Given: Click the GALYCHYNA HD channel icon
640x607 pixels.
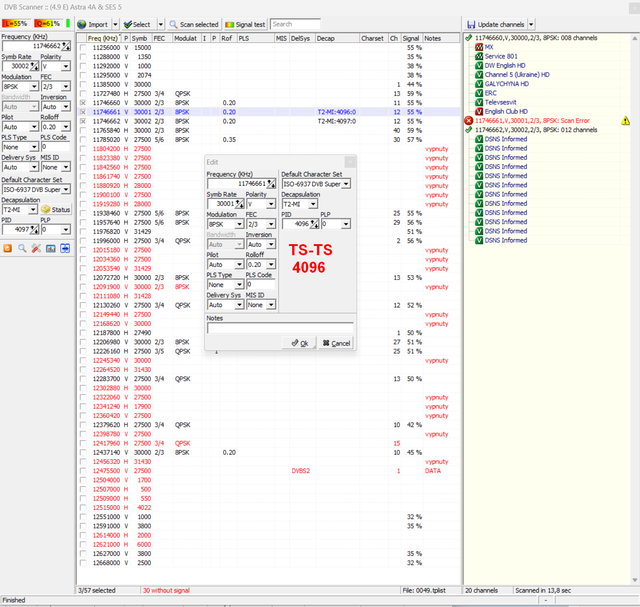Looking at the screenshot, I should pyautogui.click(x=479, y=84).
